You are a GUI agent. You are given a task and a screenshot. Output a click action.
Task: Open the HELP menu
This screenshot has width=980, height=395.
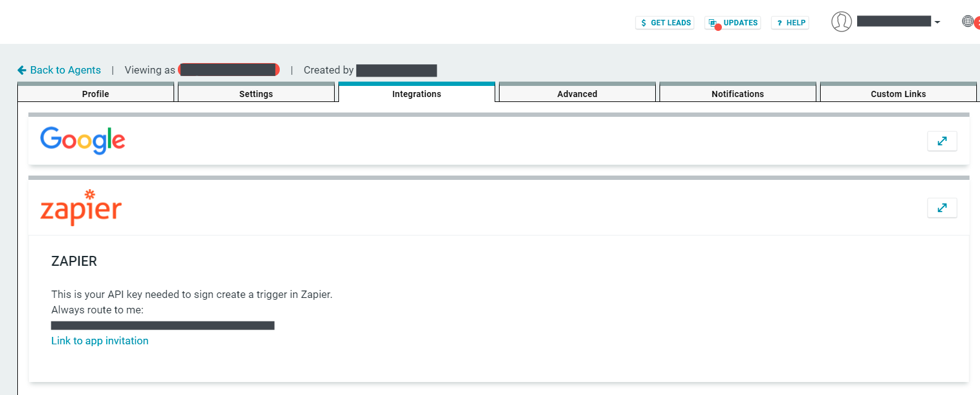pos(790,23)
